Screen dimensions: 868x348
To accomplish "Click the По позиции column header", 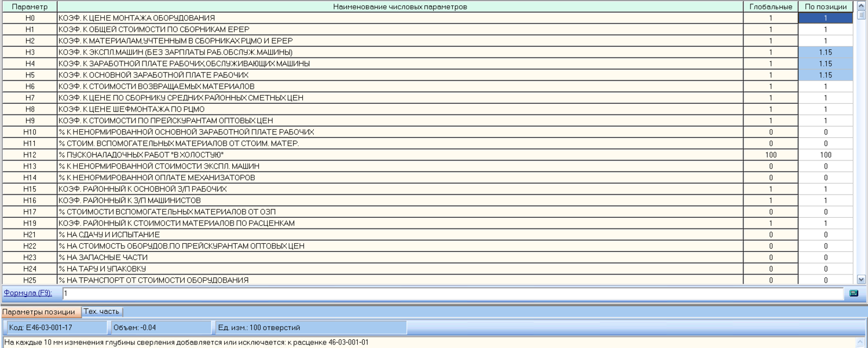I will point(826,7).
